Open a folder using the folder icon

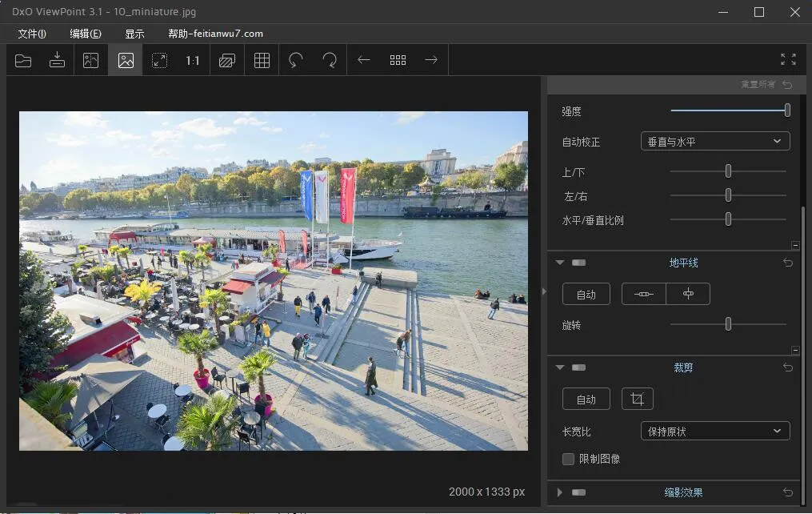tap(22, 59)
